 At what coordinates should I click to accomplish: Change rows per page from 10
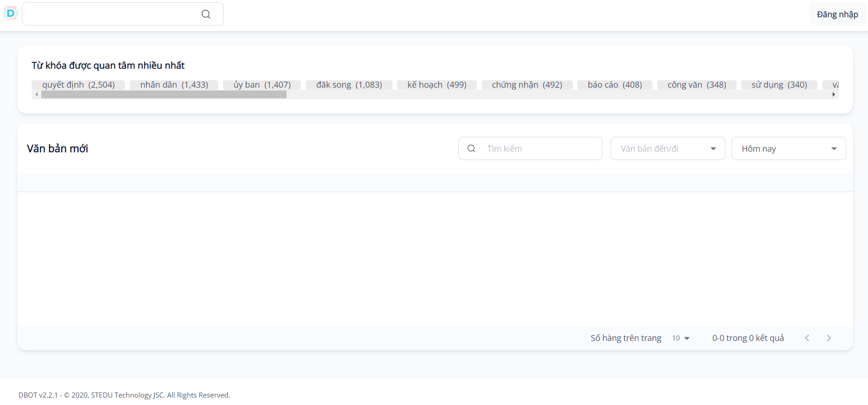point(681,338)
